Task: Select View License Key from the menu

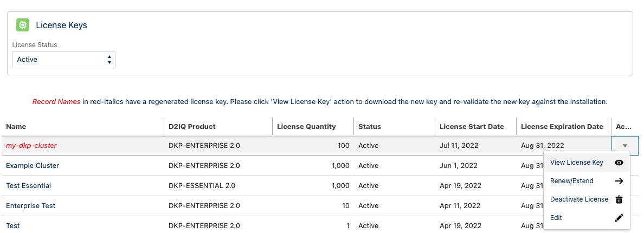Action: point(587,163)
